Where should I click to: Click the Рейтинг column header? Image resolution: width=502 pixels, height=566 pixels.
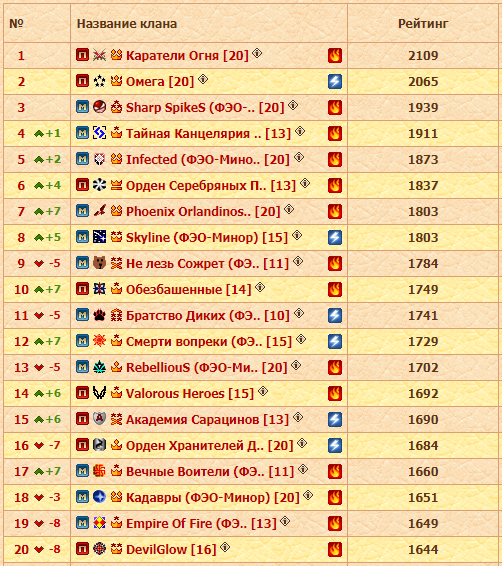coord(423,24)
